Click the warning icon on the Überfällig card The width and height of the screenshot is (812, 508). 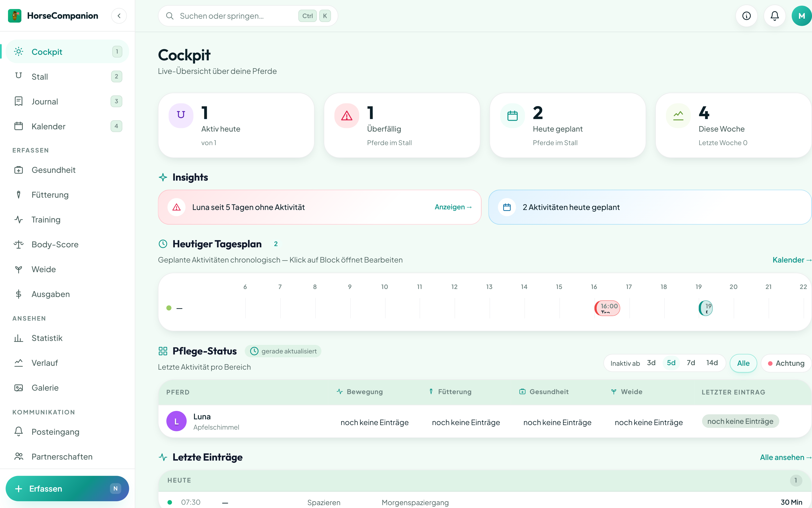click(347, 116)
